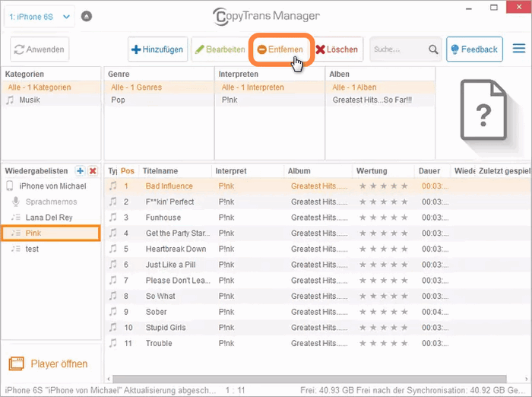The height and width of the screenshot is (397, 532).
Task: Click music note icon of So What row
Action: click(x=112, y=296)
